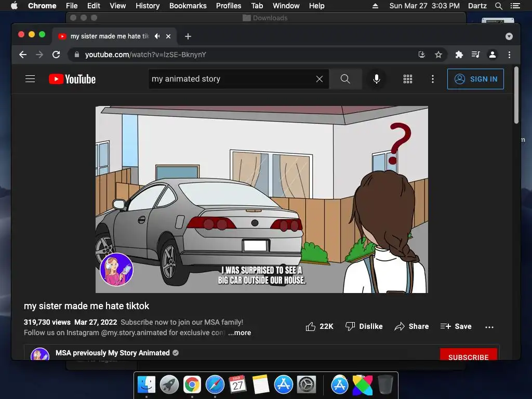Viewport: 532px width, 399px height.
Task: Run search with magnifier button
Action: click(345, 79)
